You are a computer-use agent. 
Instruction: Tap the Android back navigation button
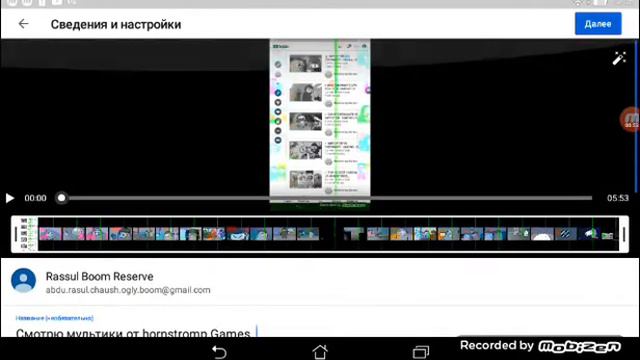click(219, 352)
